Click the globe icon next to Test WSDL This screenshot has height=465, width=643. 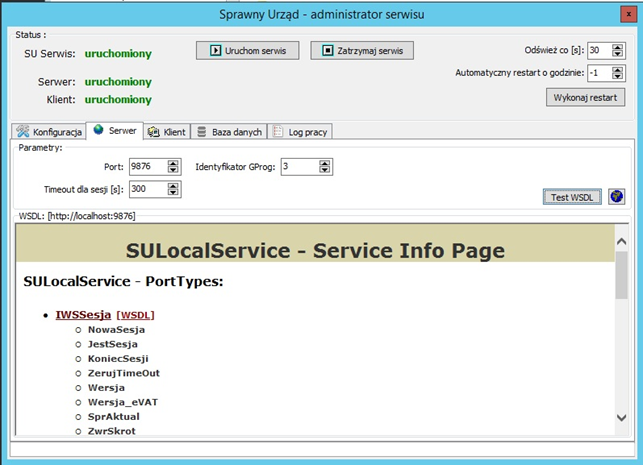pos(616,197)
